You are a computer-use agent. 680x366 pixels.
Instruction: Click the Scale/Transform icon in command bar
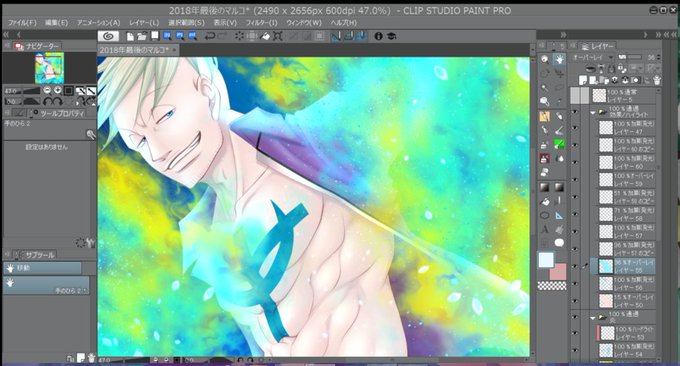click(278, 36)
